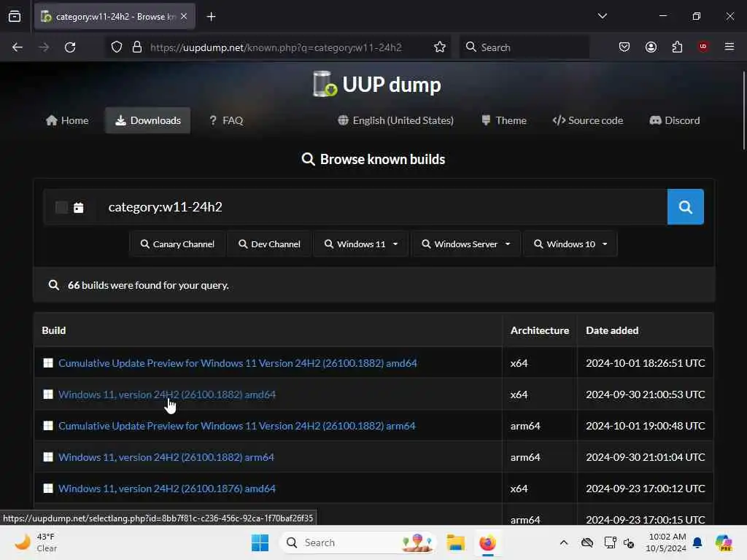Open File Explorer from the taskbar
The image size is (747, 560).
pos(455,542)
